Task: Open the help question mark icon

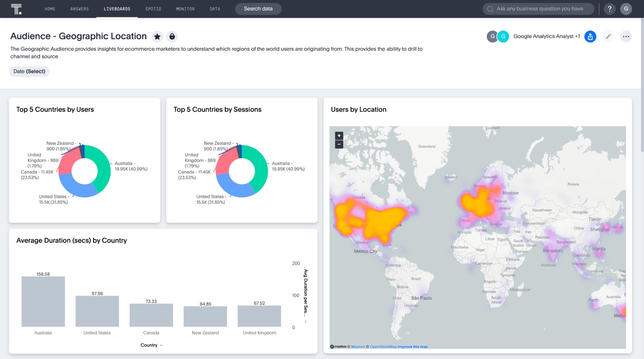Action: (x=610, y=9)
